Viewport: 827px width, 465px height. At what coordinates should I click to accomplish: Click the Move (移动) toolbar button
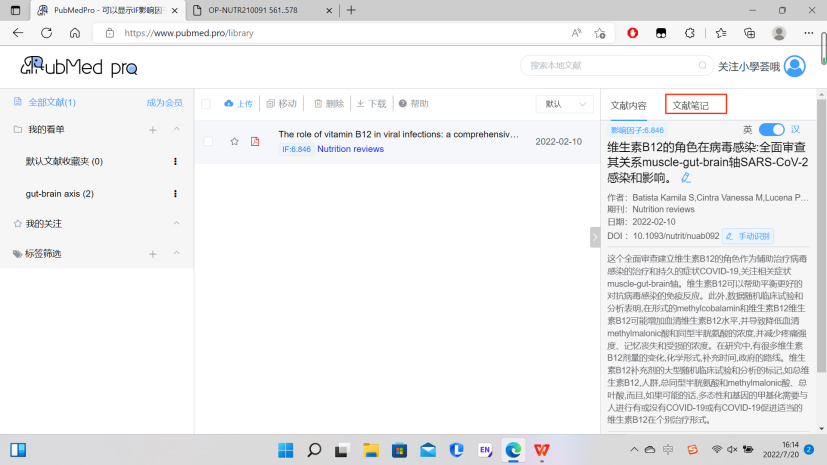(282, 104)
